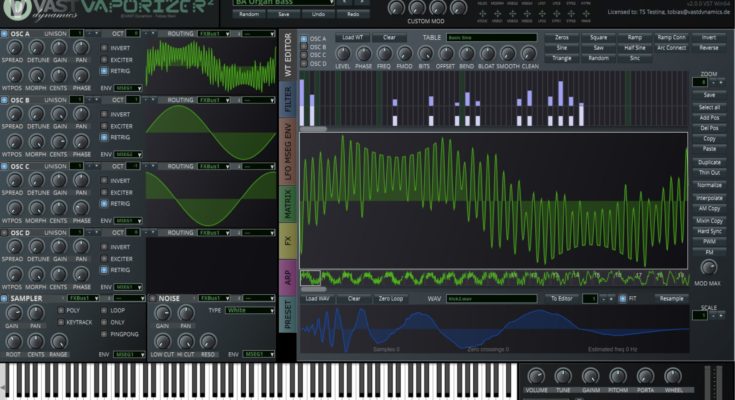The width and height of the screenshot is (735, 400).
Task: Click the master Volume knob
Action: coord(536,377)
